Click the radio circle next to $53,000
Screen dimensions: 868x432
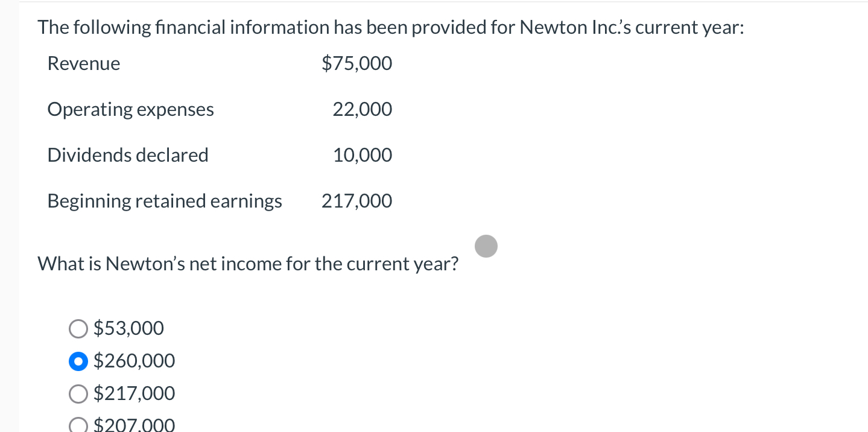point(78,329)
